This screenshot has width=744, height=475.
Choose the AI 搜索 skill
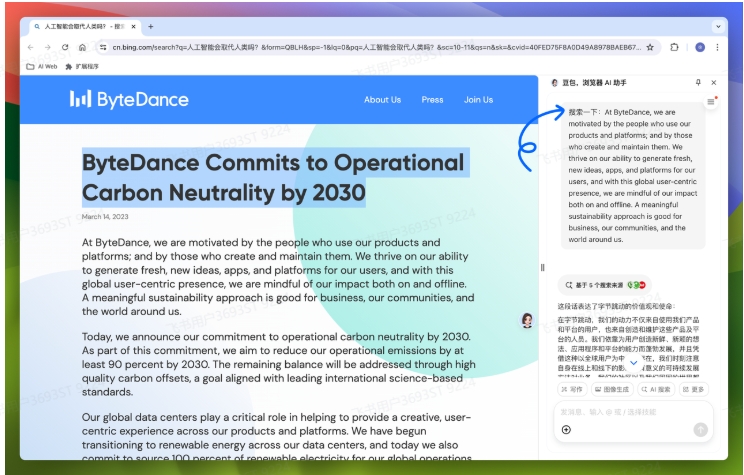tap(656, 389)
